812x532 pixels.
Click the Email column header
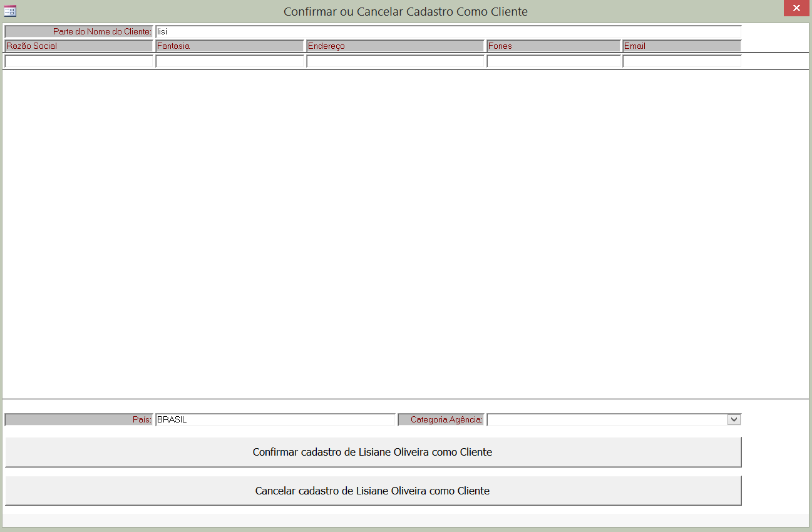coord(682,45)
